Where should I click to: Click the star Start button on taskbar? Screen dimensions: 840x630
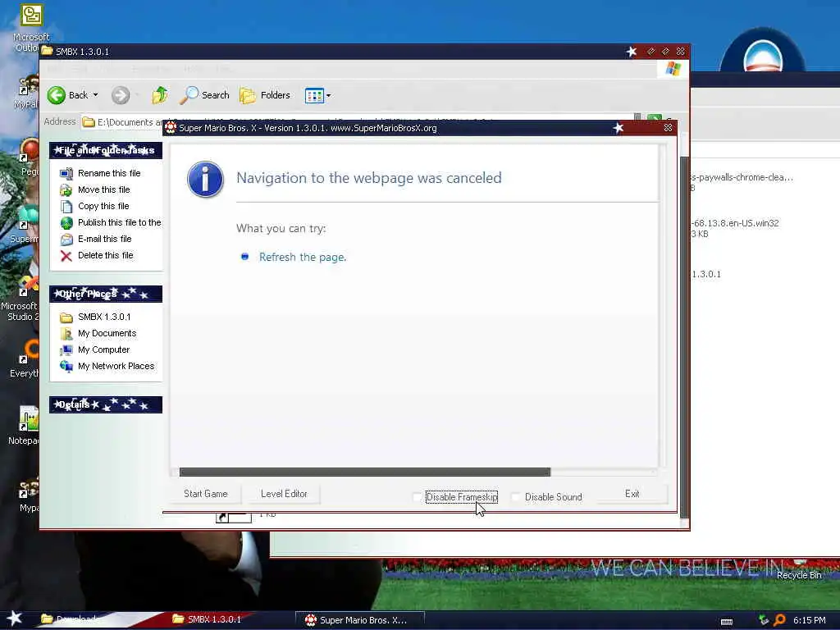[15, 619]
